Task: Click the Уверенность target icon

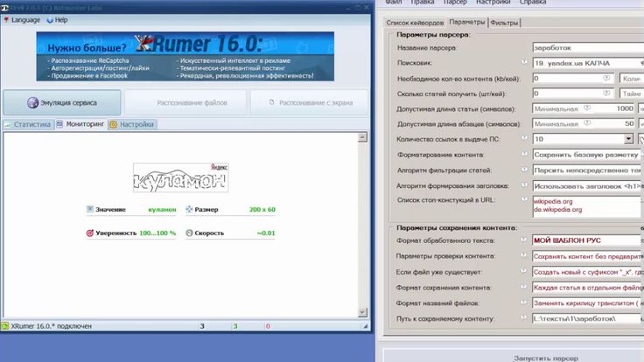Action: [x=90, y=233]
